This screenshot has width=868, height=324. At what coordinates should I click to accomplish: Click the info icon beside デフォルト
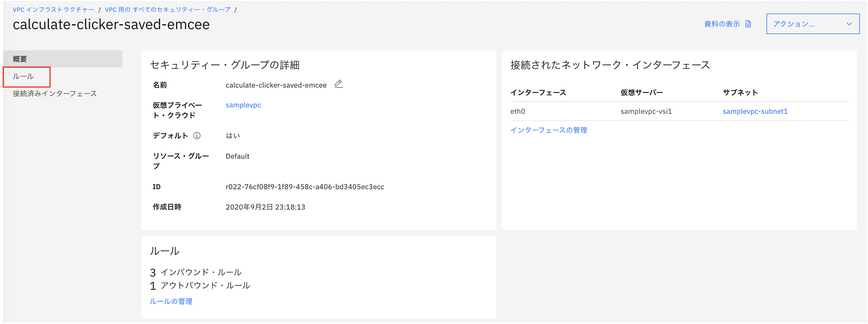tap(197, 135)
